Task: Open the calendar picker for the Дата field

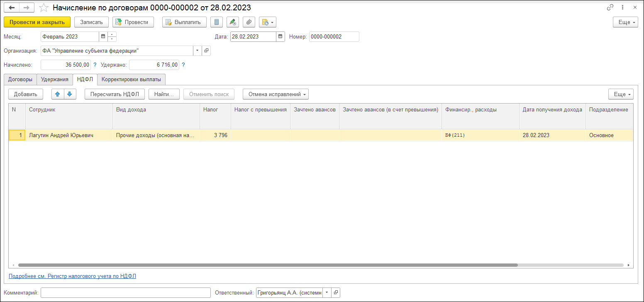Action: click(281, 36)
